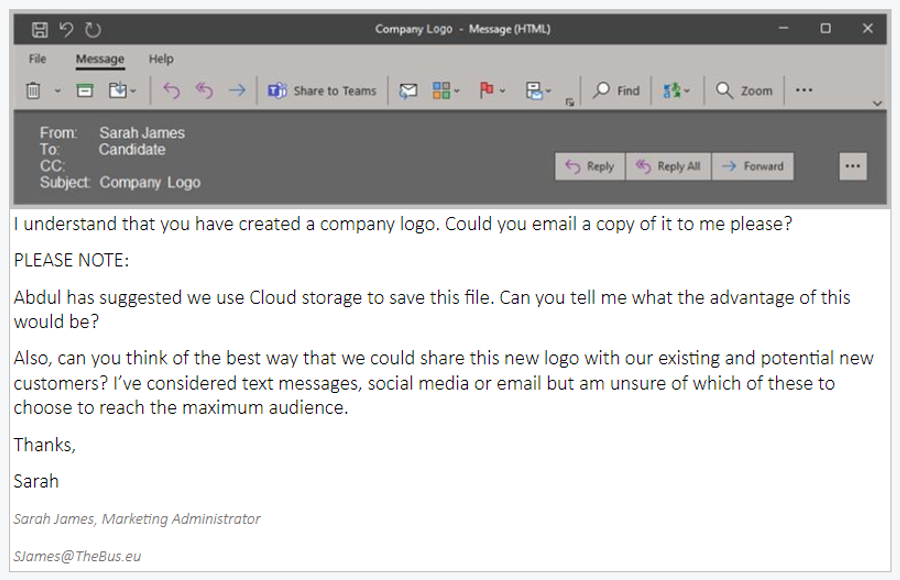Click the Undo icon in title bar
This screenshot has width=900, height=580.
[x=67, y=30]
